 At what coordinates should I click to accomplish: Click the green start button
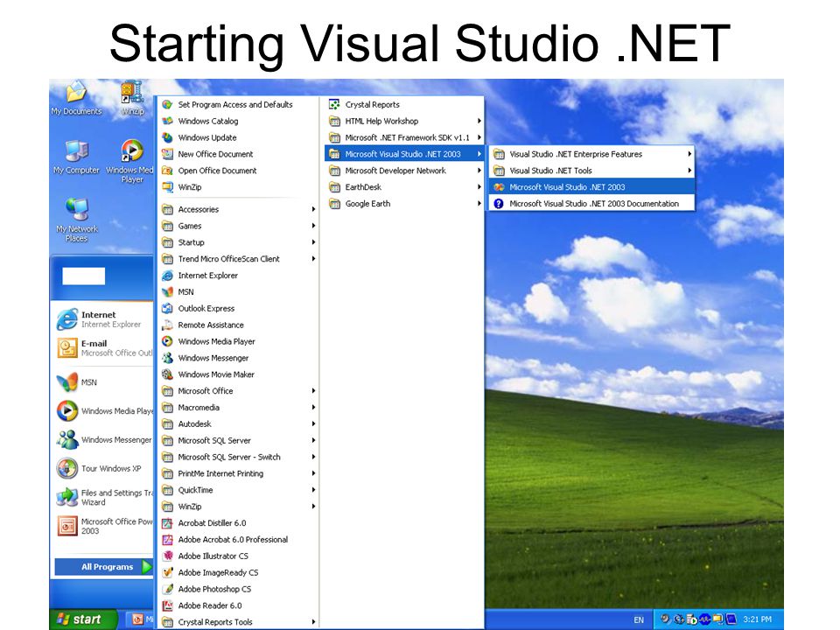tap(83, 619)
